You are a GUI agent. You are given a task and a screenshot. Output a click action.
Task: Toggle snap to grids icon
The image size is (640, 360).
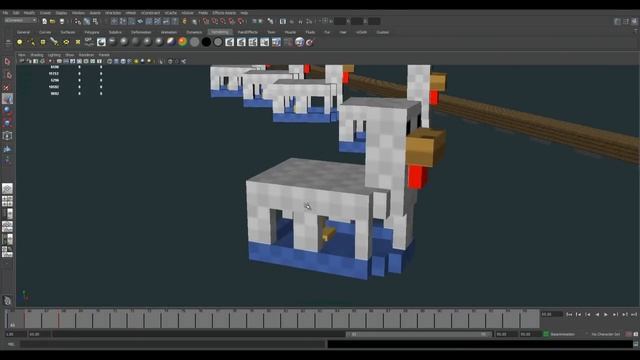coord(206,21)
